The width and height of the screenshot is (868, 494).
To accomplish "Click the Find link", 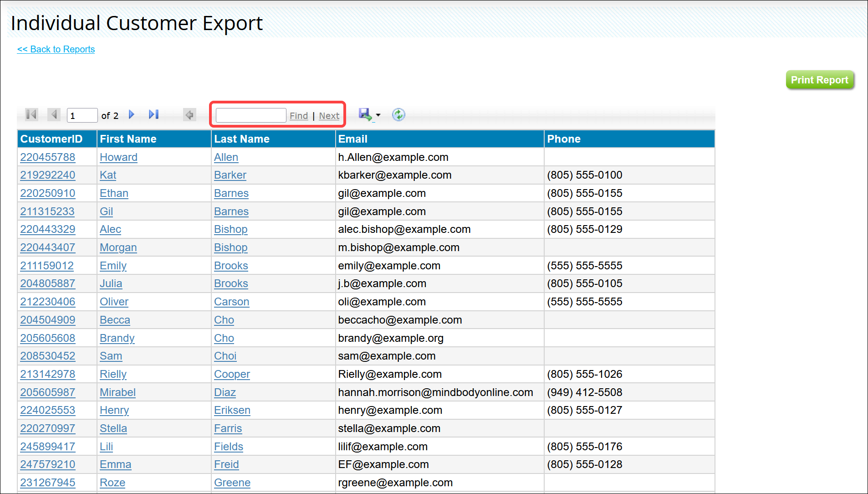I will 299,116.
